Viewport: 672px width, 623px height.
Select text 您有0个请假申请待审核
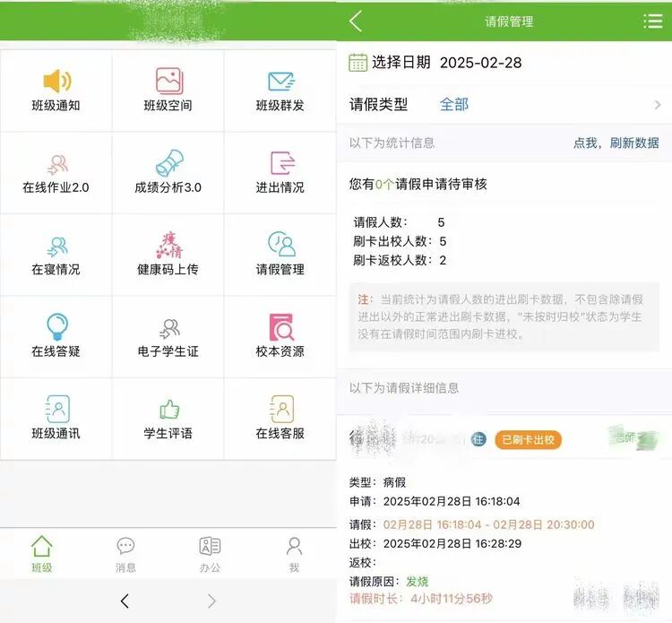[x=418, y=185]
